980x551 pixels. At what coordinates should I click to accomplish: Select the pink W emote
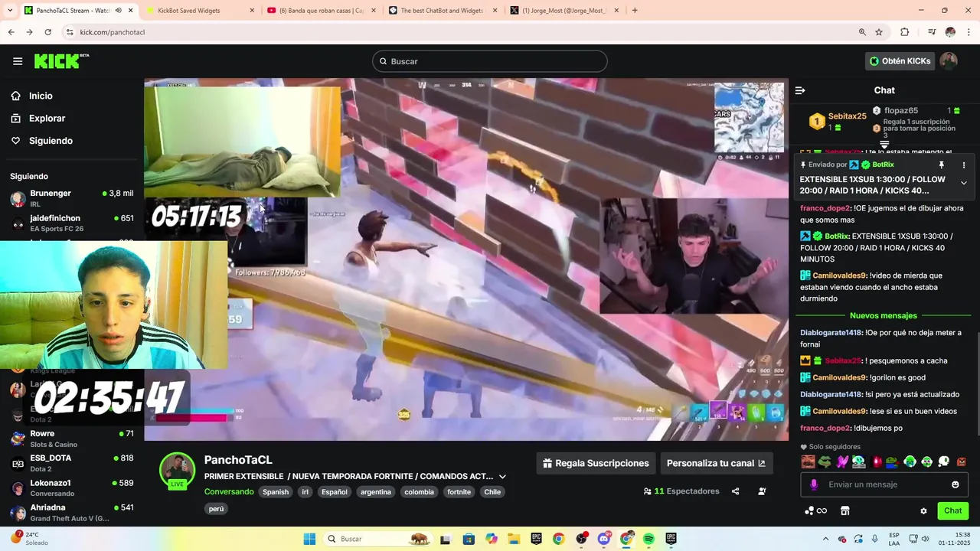(842, 461)
